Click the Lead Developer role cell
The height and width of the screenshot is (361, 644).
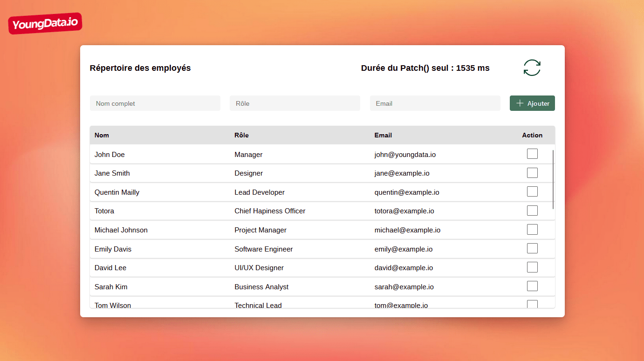[260, 192]
